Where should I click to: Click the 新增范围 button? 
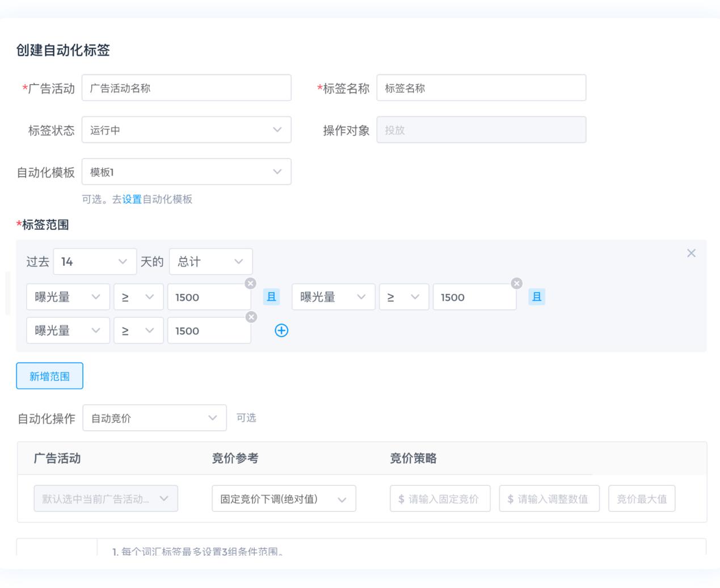49,376
